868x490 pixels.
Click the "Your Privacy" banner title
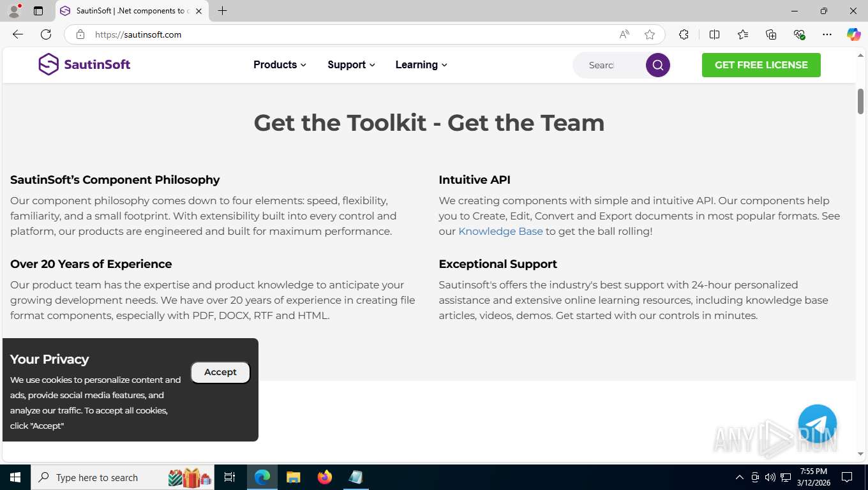49,359
